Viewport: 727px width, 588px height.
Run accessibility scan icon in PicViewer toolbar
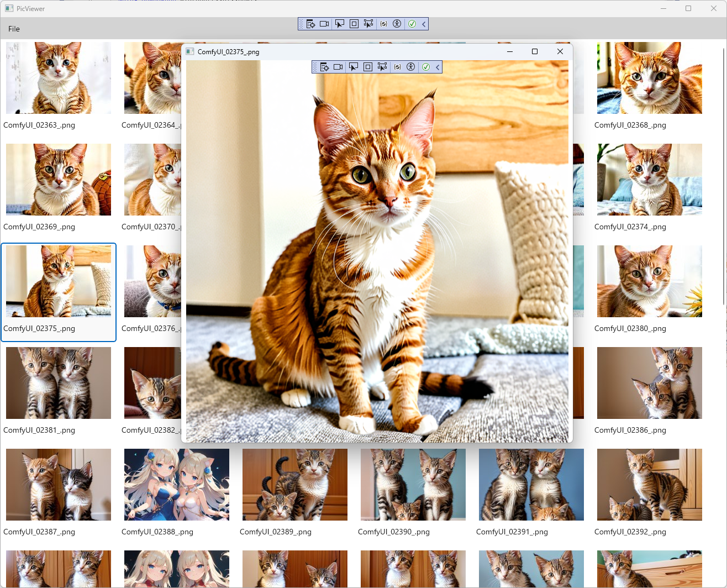click(397, 24)
